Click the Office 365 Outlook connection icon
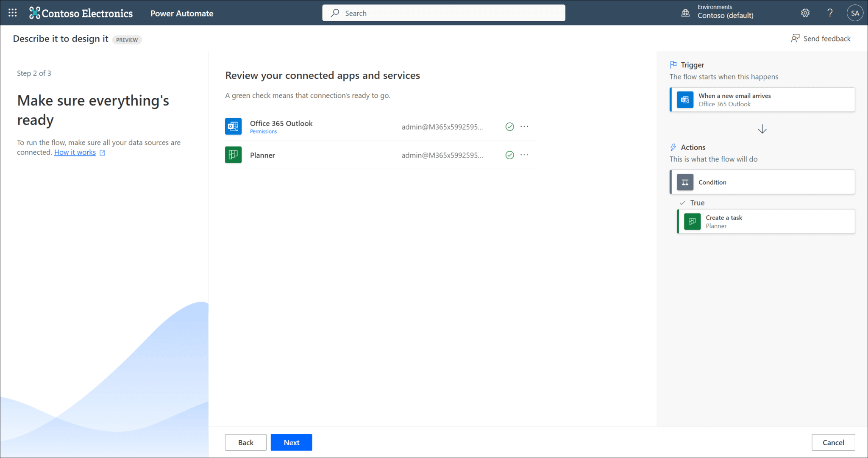This screenshot has width=868, height=458. point(233,126)
